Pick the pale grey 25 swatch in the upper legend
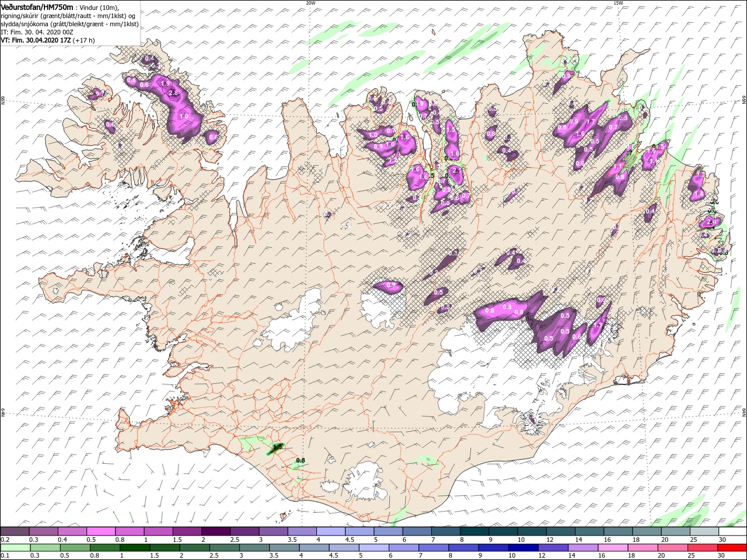This screenshot has width=747, height=560. (704, 531)
